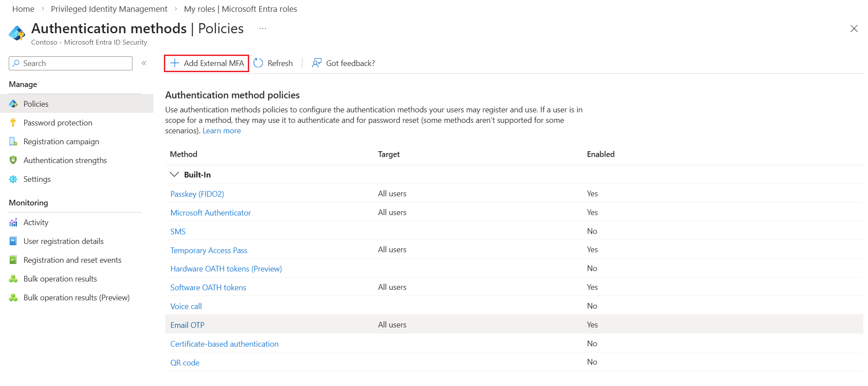Close the Authentication methods blade
This screenshot has height=386, width=868.
[854, 28]
